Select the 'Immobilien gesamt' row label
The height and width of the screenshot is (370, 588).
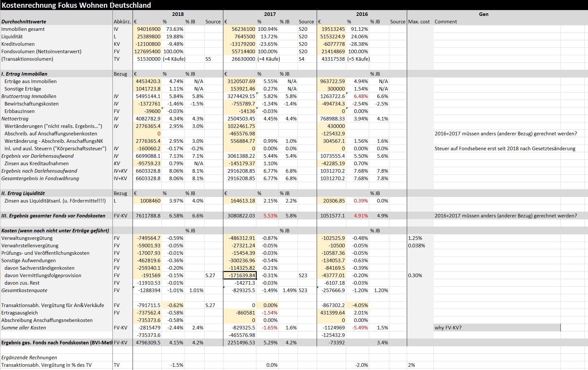[x=23, y=29]
